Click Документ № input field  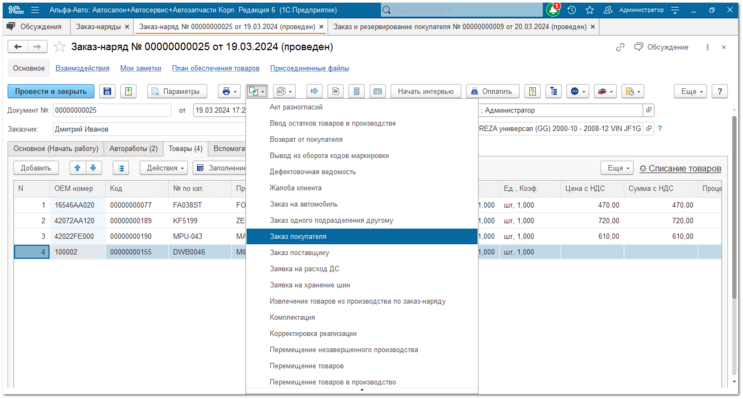[x=112, y=110]
